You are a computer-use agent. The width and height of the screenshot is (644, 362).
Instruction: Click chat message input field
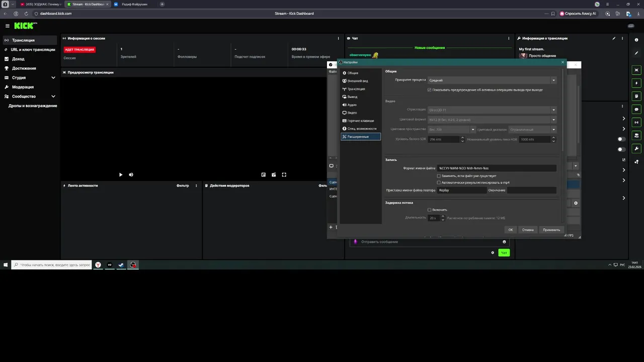point(429,242)
